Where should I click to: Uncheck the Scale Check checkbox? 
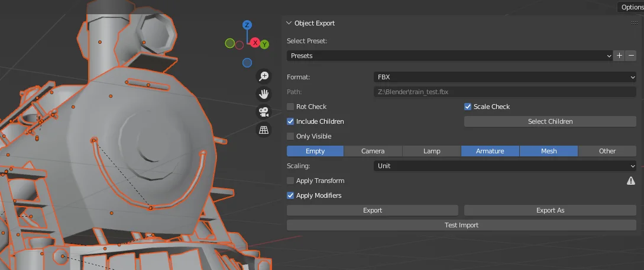[468, 107]
